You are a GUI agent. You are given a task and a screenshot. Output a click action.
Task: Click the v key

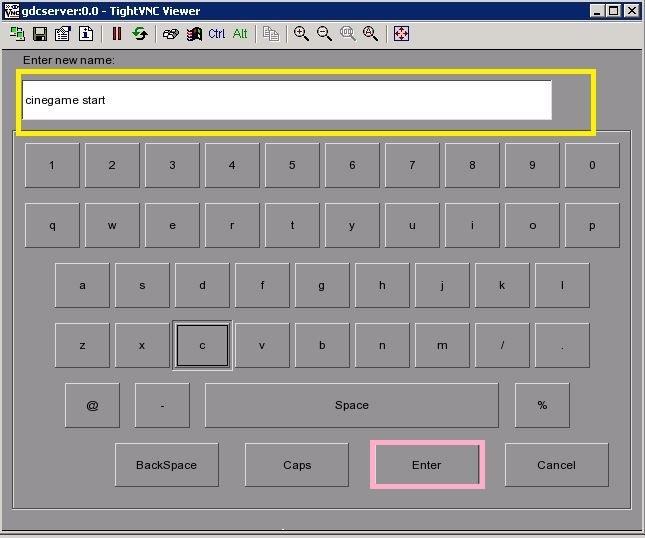click(262, 346)
